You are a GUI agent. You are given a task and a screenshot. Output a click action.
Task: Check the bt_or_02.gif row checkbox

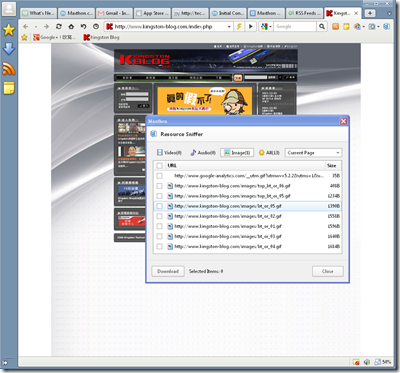pos(159,216)
